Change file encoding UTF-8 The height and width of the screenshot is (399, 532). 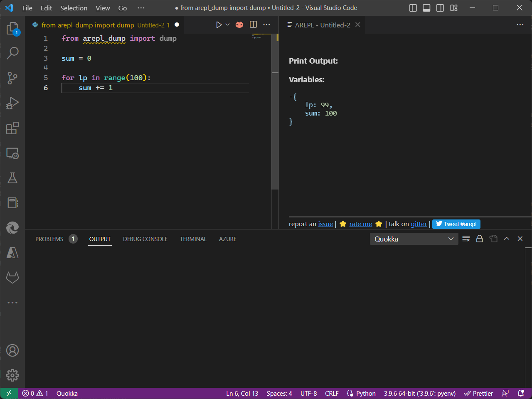308,393
